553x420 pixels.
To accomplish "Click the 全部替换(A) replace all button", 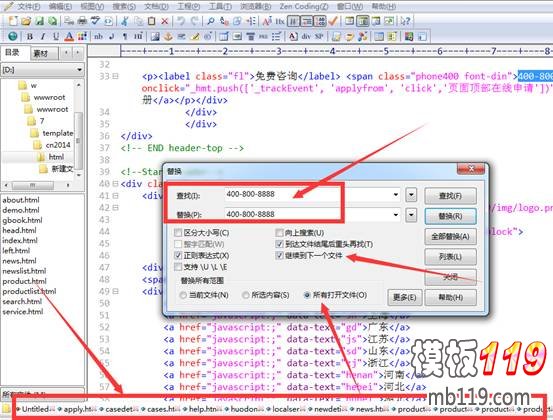I will coord(450,237).
